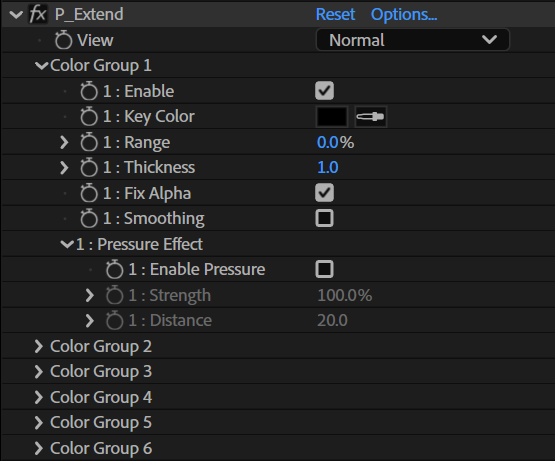Enable the stopwatch for 1 : Range
Screen dimensions: 555x461
(x=88, y=142)
